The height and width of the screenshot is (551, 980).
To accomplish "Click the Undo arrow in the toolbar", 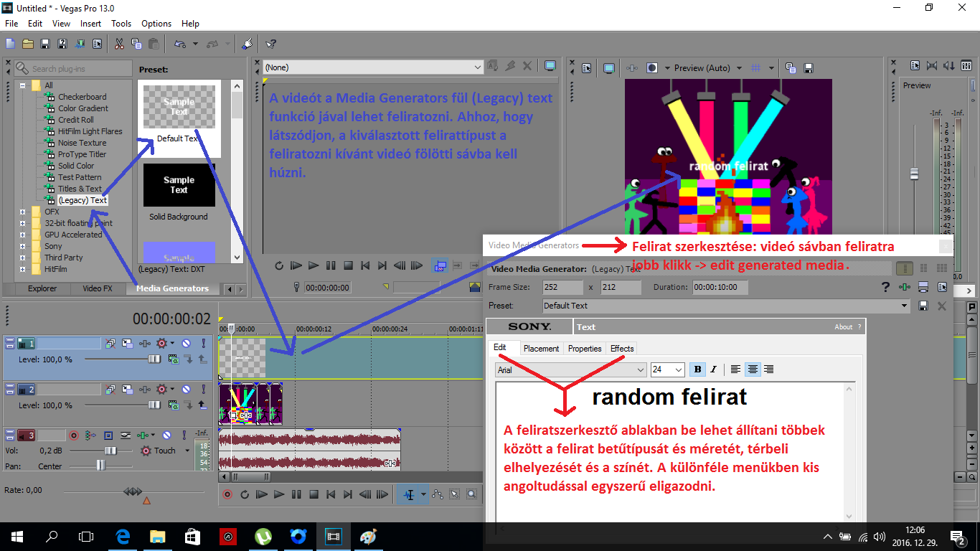I will pos(181,44).
